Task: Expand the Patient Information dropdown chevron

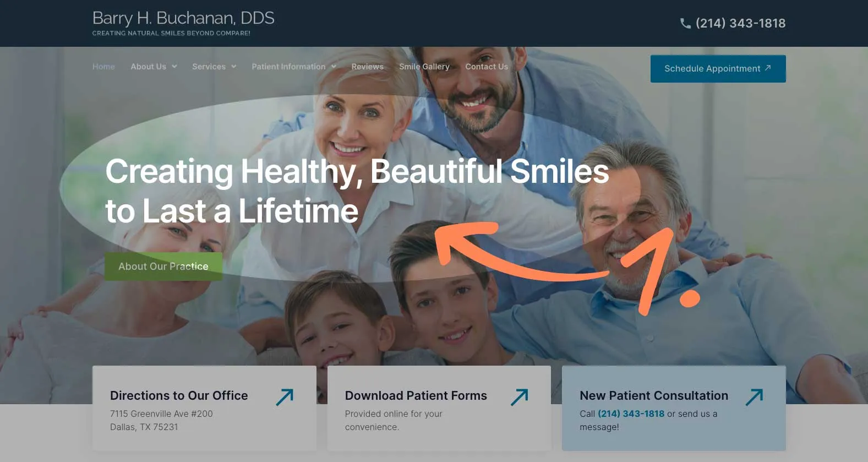Action: [334, 67]
